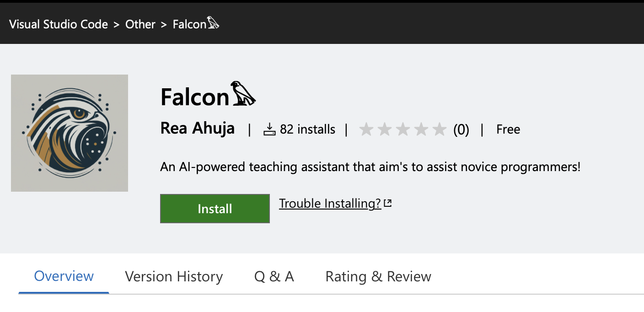Viewport: 644px width, 312px height.
Task: Select the fourth rating star
Action: pos(421,129)
